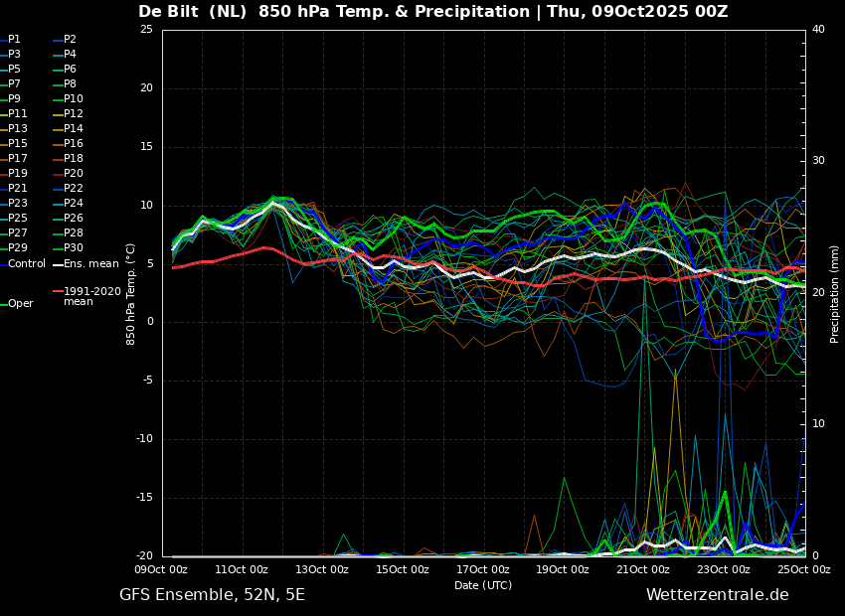This screenshot has width=845, height=616.
Task: Click the 1991-2020 mean legend label
Action: [92, 296]
